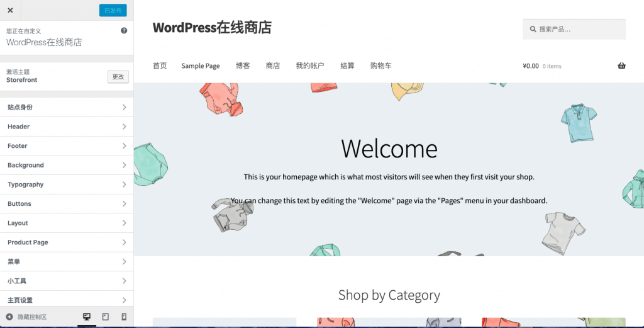
Task: Click the Shop by Category heading
Action: pos(389,295)
